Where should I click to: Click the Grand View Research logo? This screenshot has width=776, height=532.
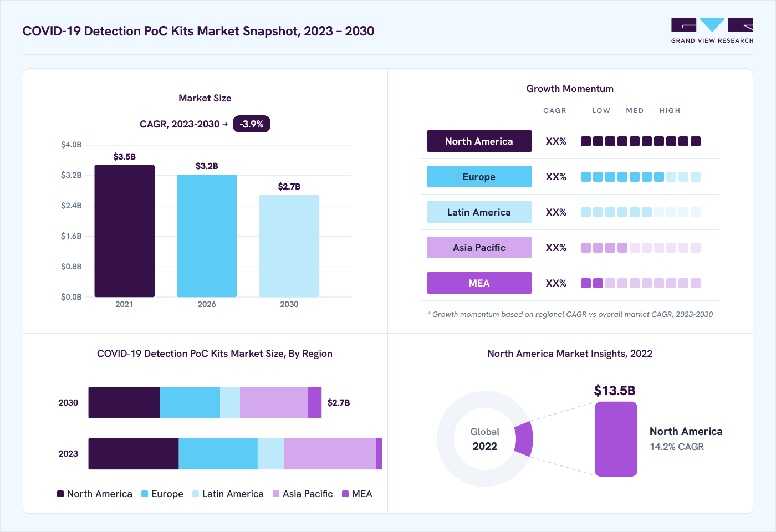[712, 31]
